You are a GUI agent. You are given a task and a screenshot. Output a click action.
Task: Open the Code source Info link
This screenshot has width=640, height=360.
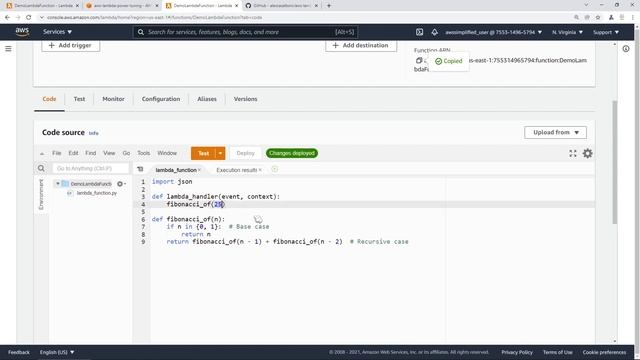click(x=93, y=133)
